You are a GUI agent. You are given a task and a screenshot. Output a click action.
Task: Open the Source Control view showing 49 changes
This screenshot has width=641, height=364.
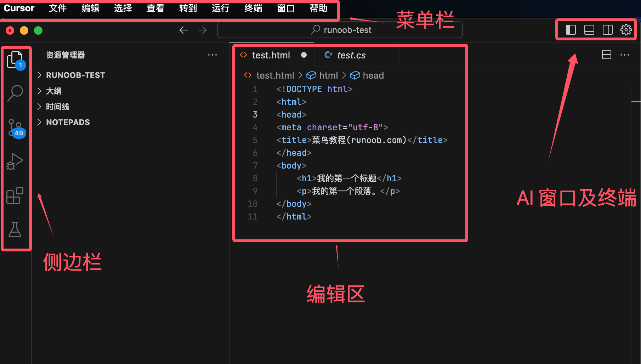pyautogui.click(x=16, y=128)
